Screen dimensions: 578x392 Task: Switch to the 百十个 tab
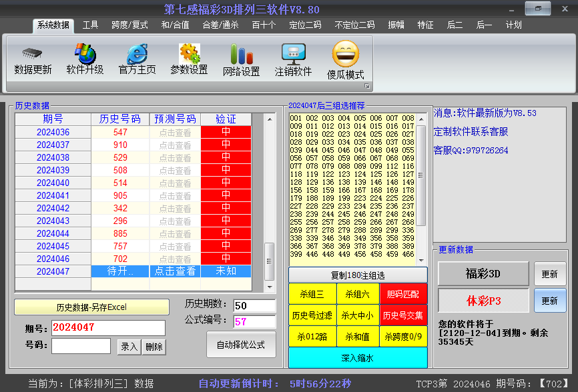tap(264, 25)
